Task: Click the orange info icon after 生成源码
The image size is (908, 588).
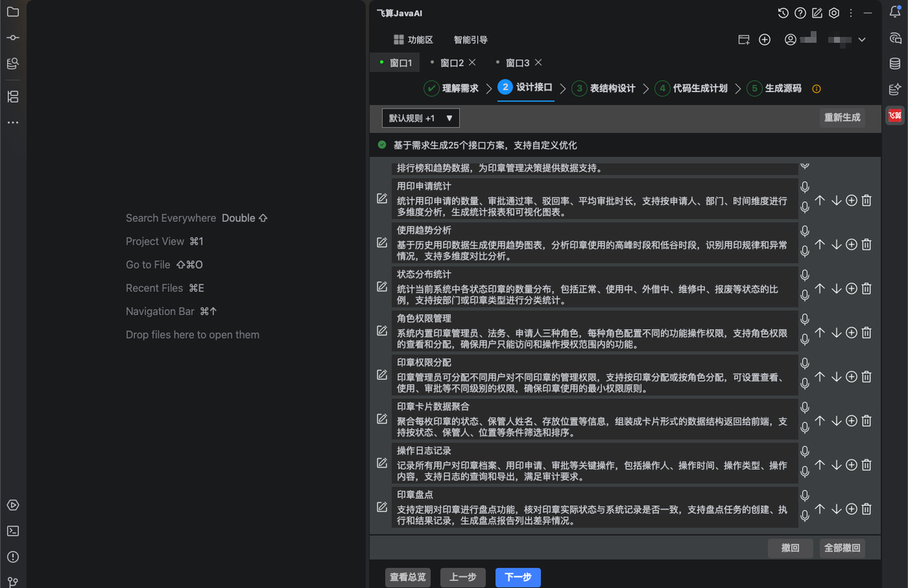Action: (816, 89)
